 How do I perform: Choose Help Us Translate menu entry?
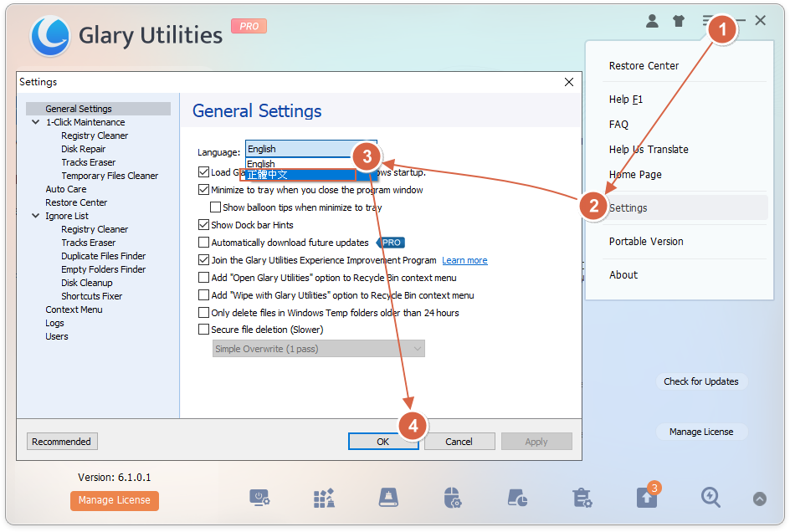(x=649, y=150)
